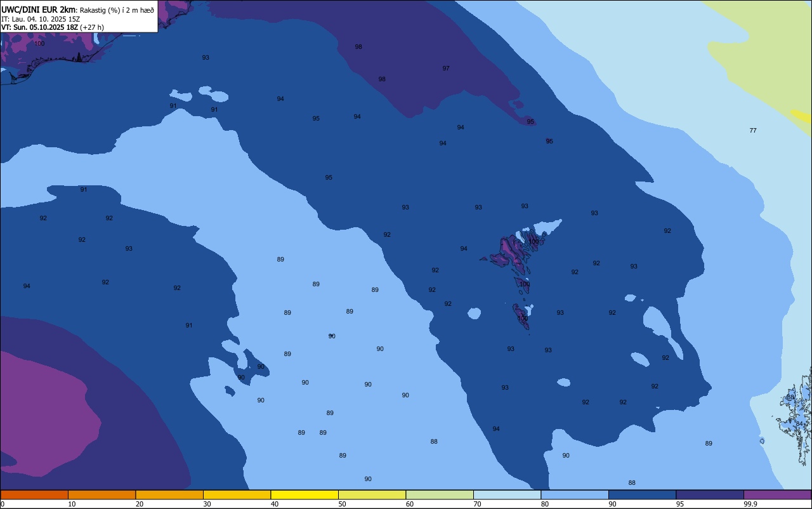
Task: Click the light blue 80–90 legend color
Action: [x=575, y=494]
